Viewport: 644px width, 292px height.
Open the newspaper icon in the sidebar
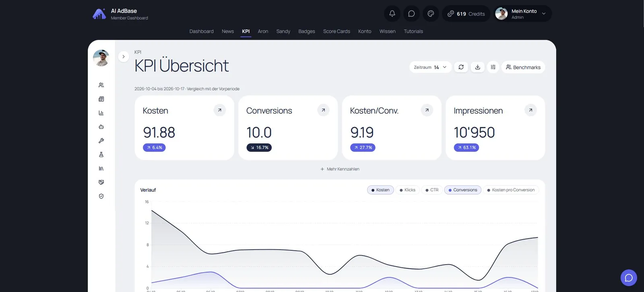(x=101, y=99)
